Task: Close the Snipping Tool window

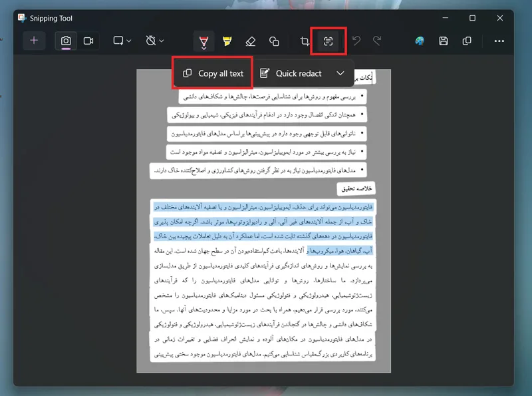Action: tap(500, 18)
